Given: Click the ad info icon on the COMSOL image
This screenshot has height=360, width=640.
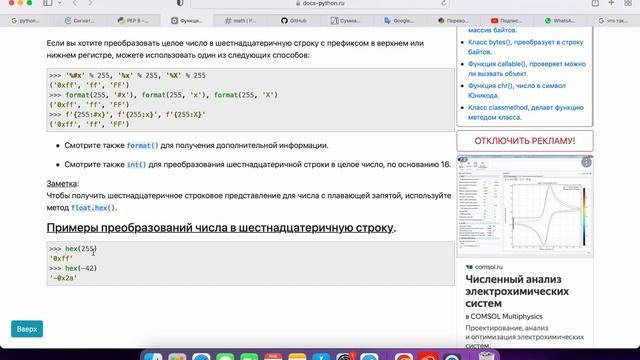Looking at the screenshot, I should point(586,162).
